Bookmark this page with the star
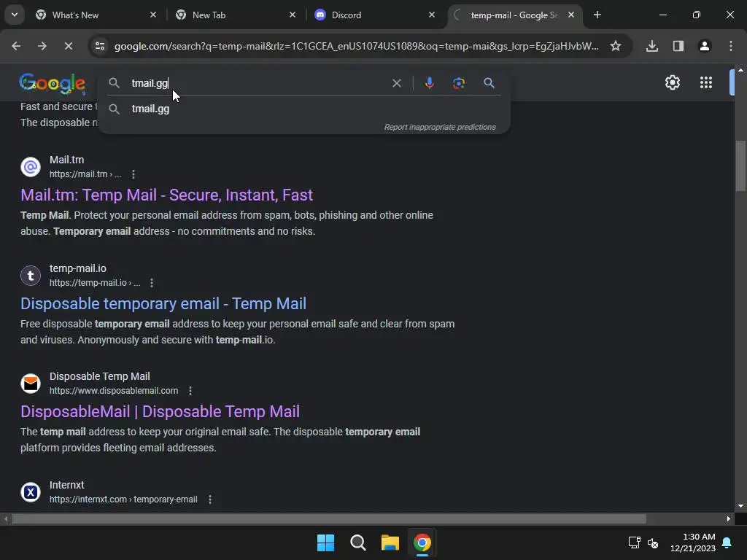 click(616, 46)
